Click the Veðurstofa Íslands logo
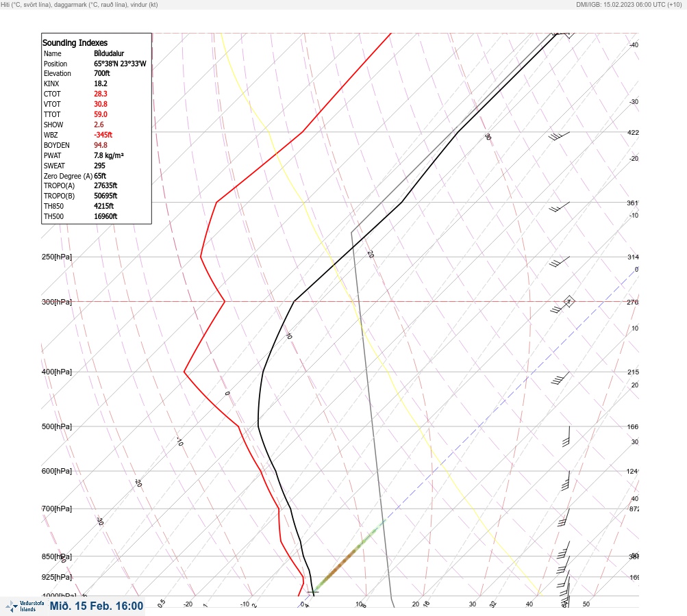This screenshot has width=687, height=616. [25, 606]
